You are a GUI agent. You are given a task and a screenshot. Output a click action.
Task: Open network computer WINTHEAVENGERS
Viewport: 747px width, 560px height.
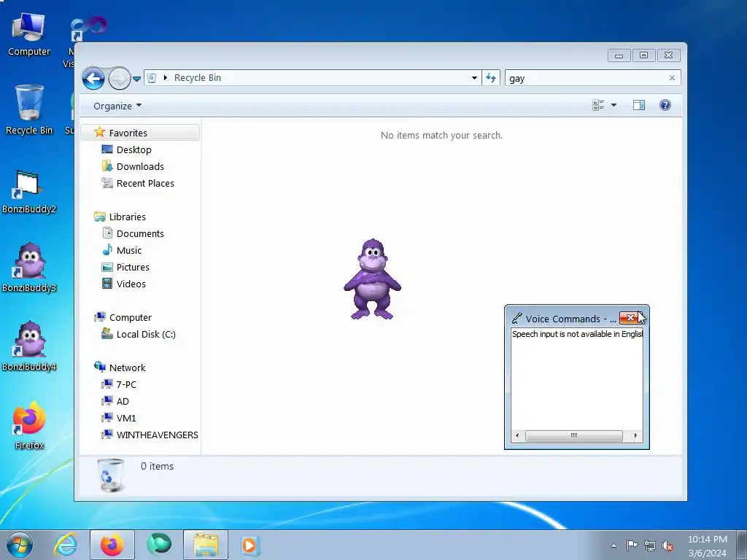(x=158, y=435)
